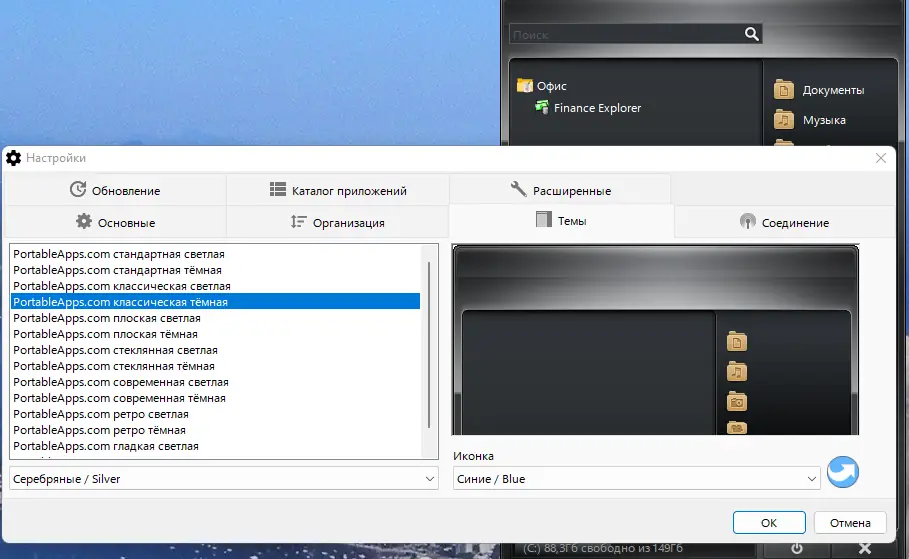Viewport: 909px width, 559px height.
Task: Select theme плоская тёмная
Action: (x=215, y=334)
